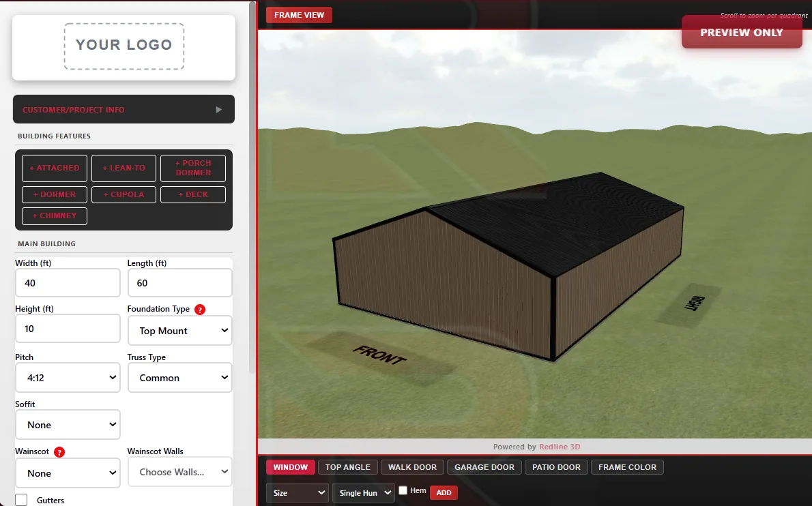Click the Wainscot help question icon

[x=59, y=452]
